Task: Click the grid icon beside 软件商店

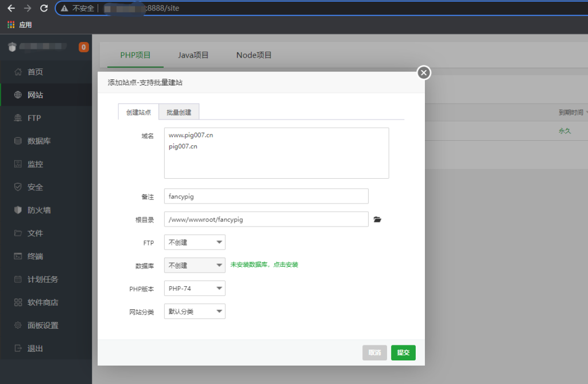Action: pos(18,302)
